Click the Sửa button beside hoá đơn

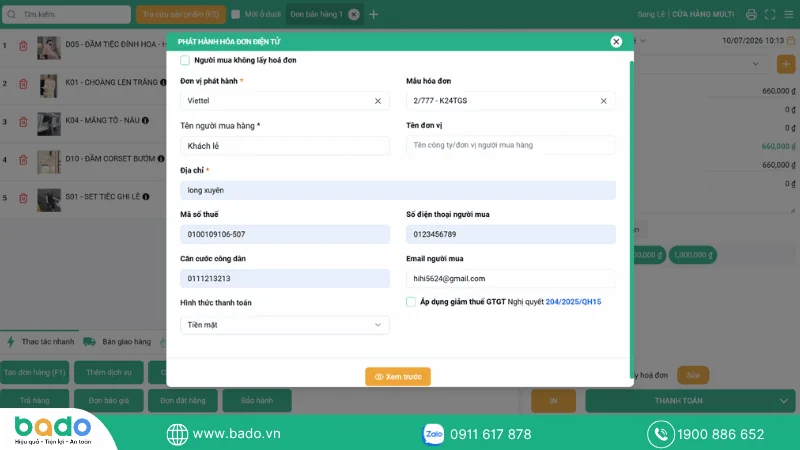point(693,375)
